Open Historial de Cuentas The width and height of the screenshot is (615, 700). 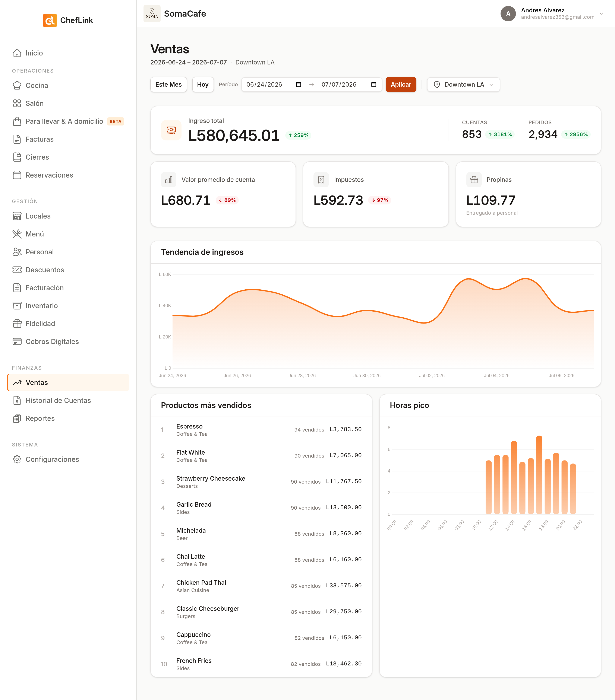point(68,400)
